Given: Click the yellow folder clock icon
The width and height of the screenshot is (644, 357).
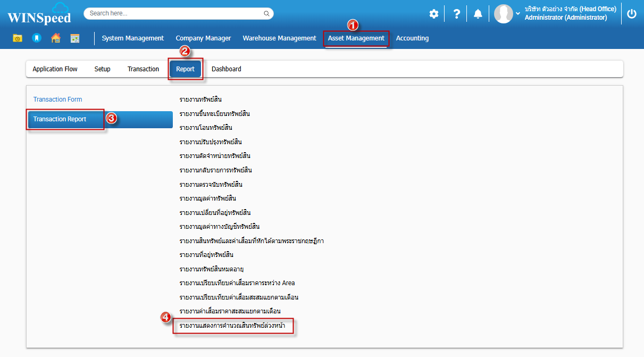Looking at the screenshot, I should [18, 38].
